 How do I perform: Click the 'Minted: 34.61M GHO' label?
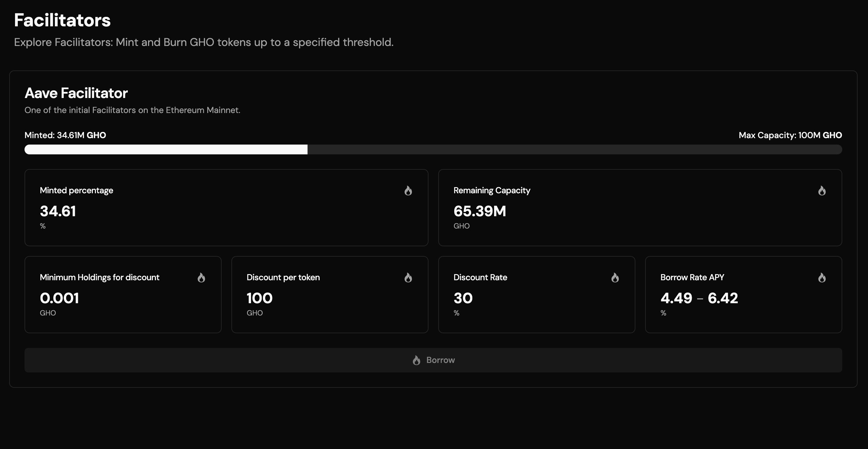point(65,135)
